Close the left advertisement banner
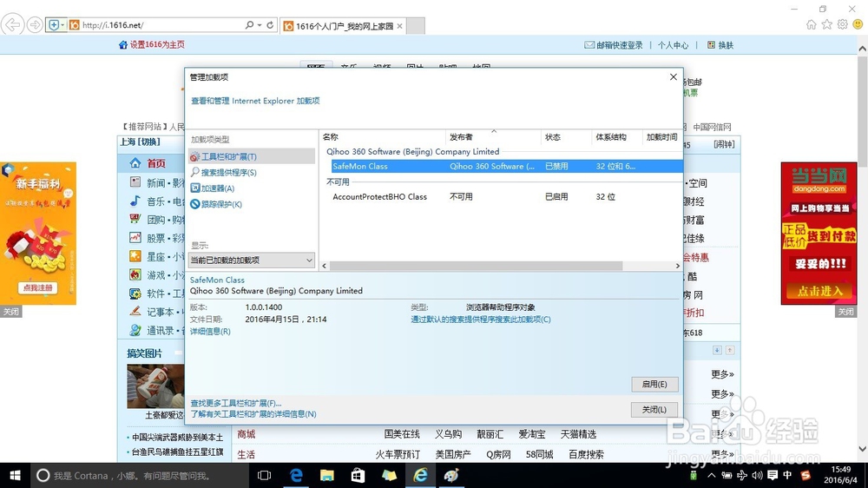The height and width of the screenshot is (488, 868). pos(11,312)
